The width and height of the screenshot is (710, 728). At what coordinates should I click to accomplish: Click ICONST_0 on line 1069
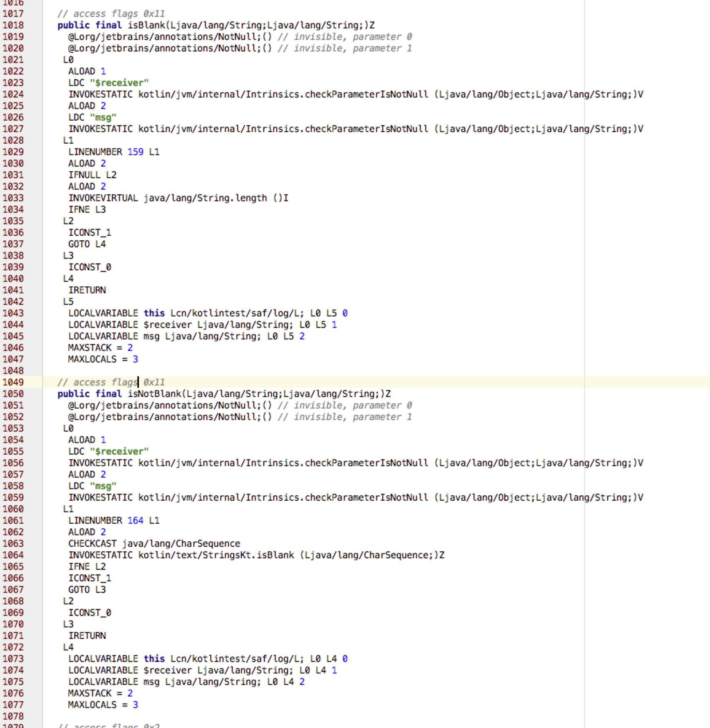[90, 613]
